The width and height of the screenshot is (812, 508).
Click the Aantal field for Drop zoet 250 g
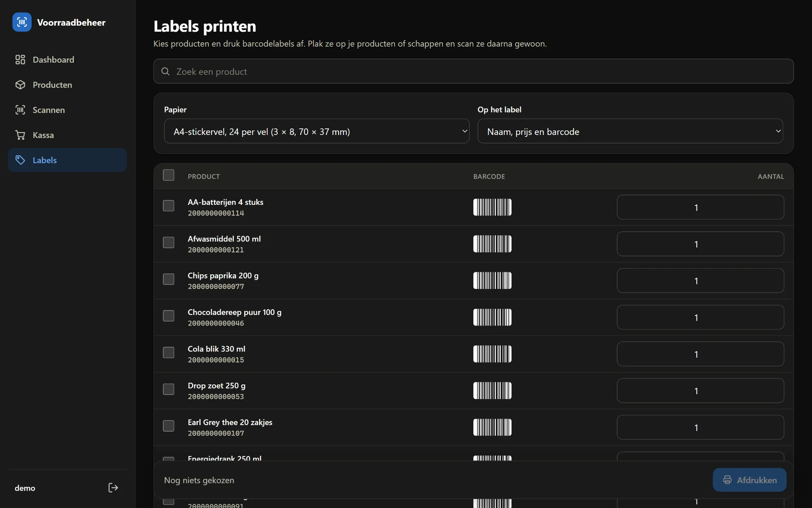[700, 391]
